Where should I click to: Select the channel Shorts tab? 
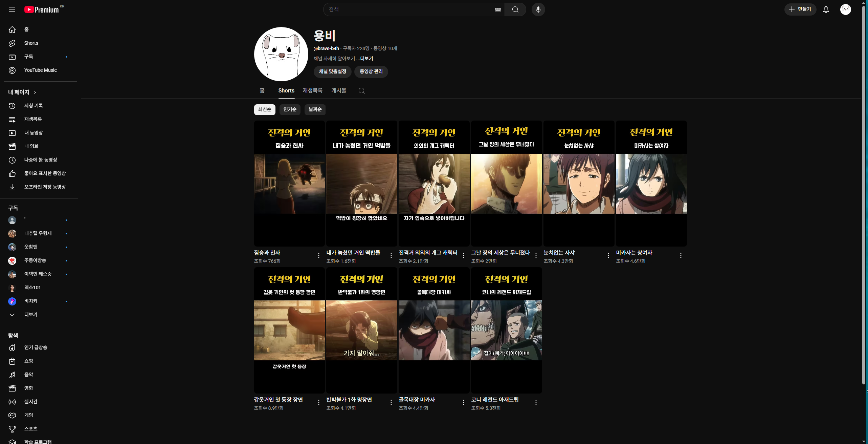(286, 90)
